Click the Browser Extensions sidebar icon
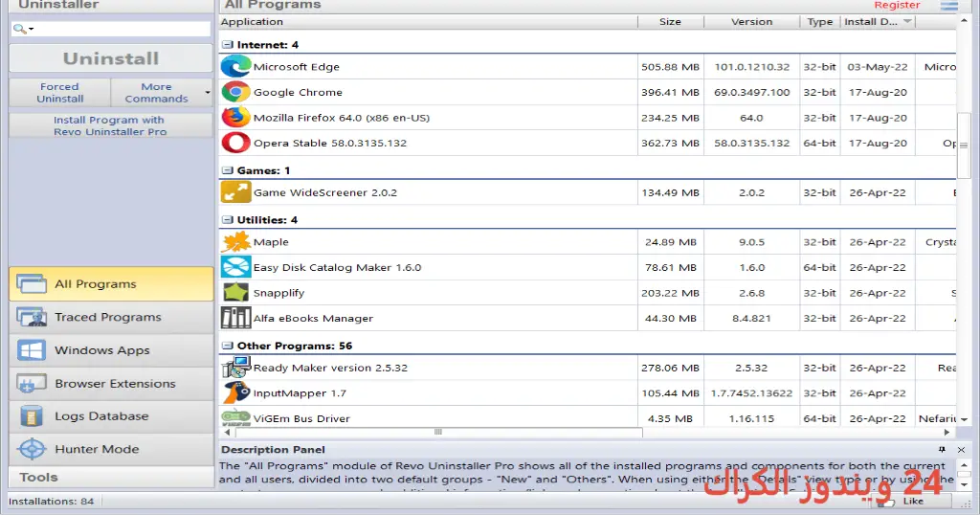 tap(32, 383)
